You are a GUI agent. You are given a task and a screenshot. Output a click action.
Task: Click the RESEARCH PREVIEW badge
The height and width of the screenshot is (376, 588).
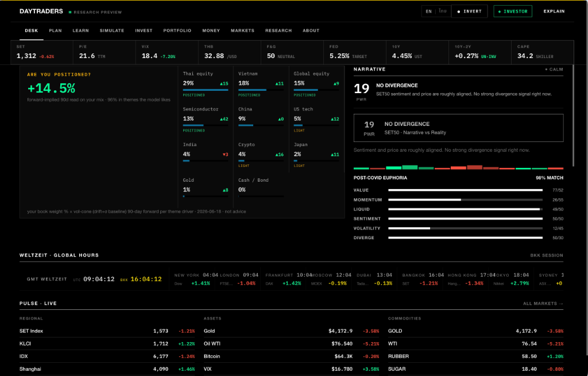point(95,12)
